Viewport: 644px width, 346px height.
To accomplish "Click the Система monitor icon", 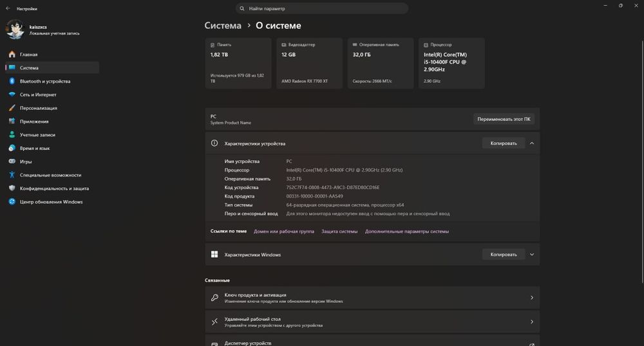I will (x=12, y=68).
